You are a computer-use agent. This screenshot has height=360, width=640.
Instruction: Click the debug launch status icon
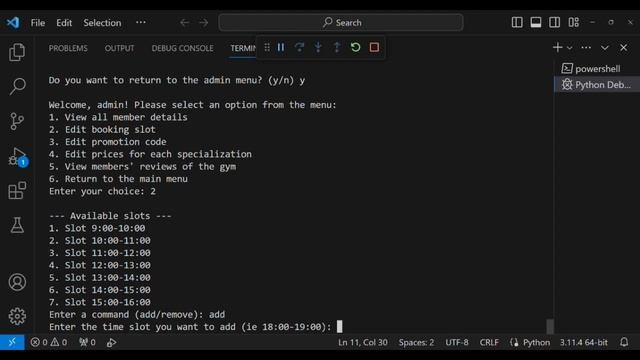111,342
